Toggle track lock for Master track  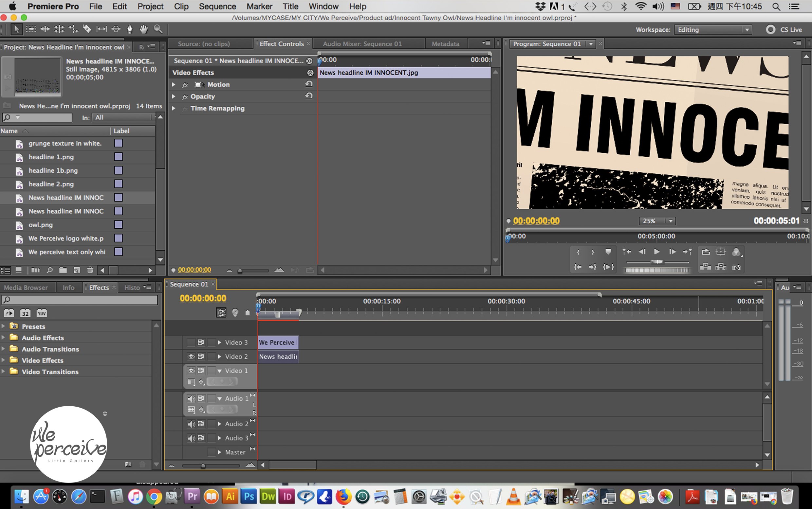click(211, 452)
